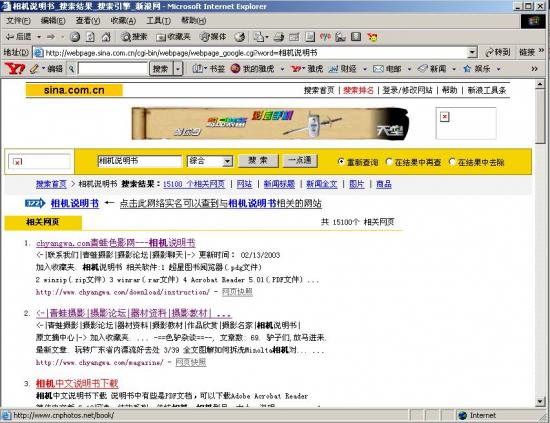Click the 转到 Go button
The image size is (550, 423).
(x=498, y=52)
